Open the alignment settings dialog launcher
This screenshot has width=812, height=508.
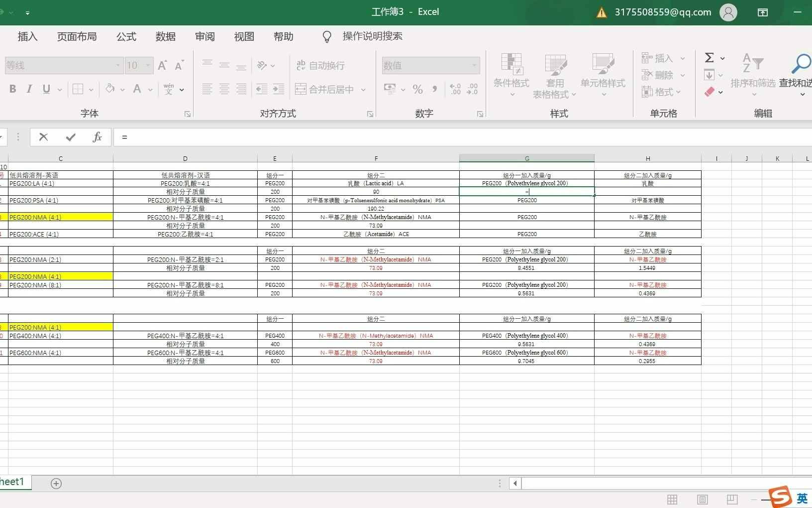click(x=370, y=114)
